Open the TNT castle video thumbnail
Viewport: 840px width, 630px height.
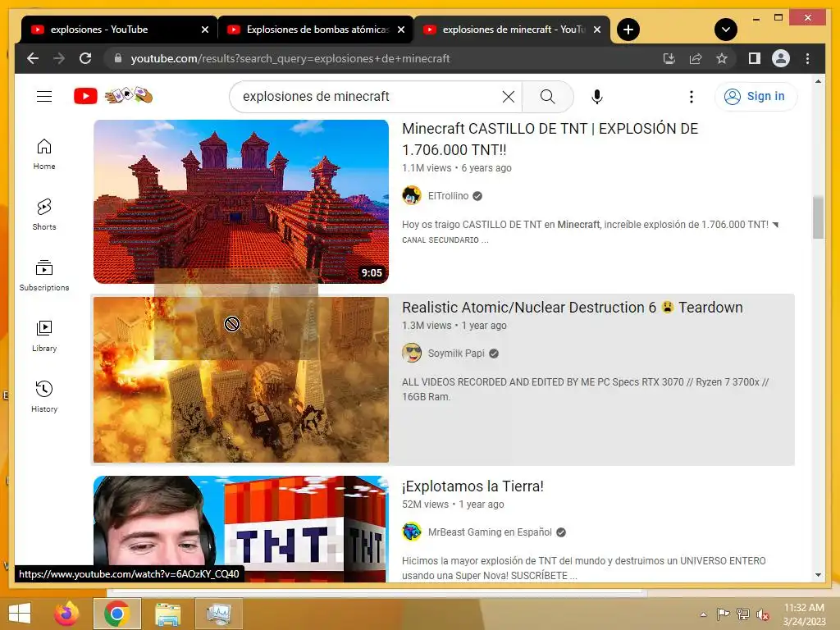[x=241, y=202]
